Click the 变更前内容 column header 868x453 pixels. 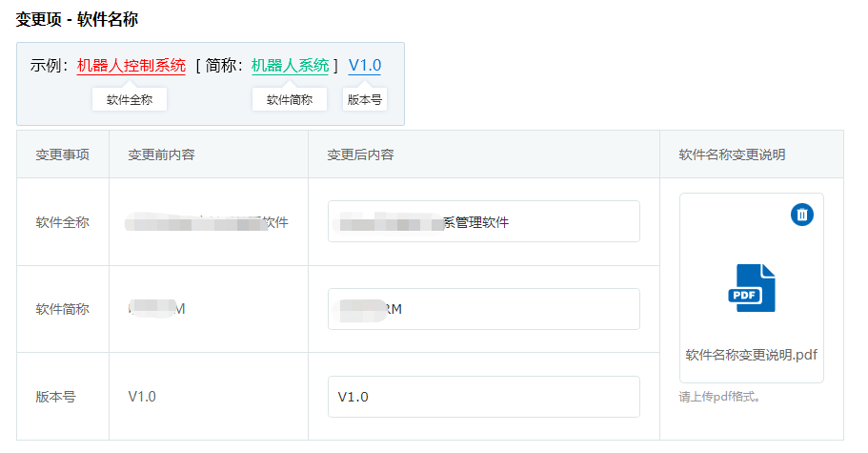[x=161, y=154]
